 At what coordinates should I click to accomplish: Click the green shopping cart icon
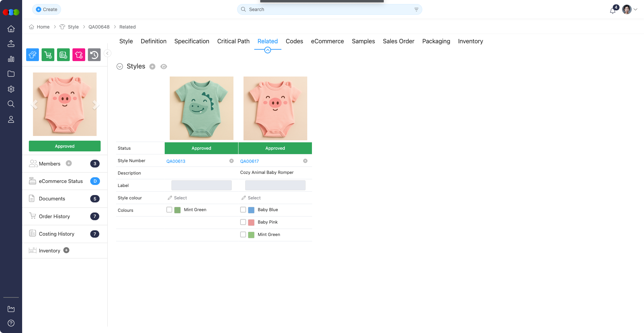(48, 55)
